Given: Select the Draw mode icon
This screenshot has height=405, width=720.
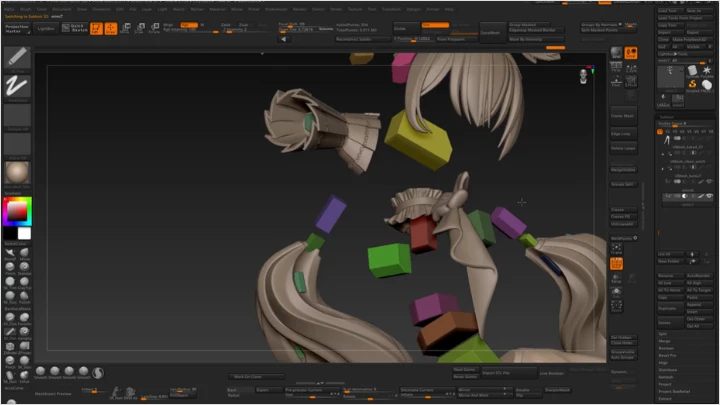Looking at the screenshot, I should [110, 29].
